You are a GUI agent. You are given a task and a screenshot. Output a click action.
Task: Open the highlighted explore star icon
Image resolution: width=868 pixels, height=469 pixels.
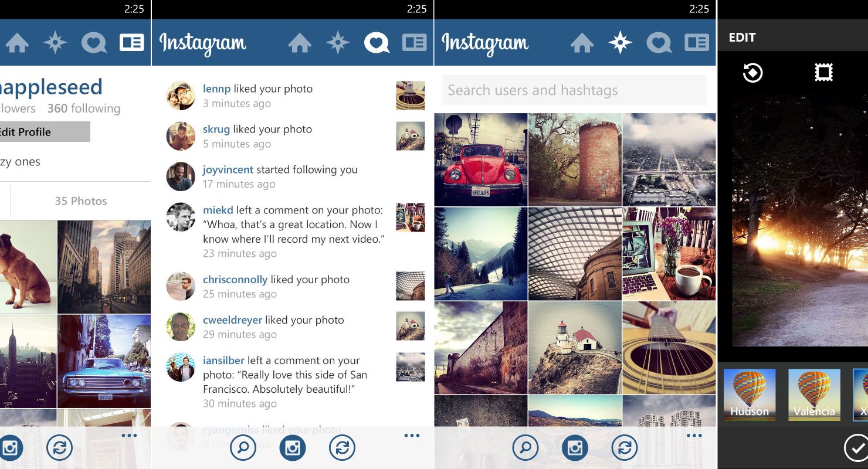(620, 43)
